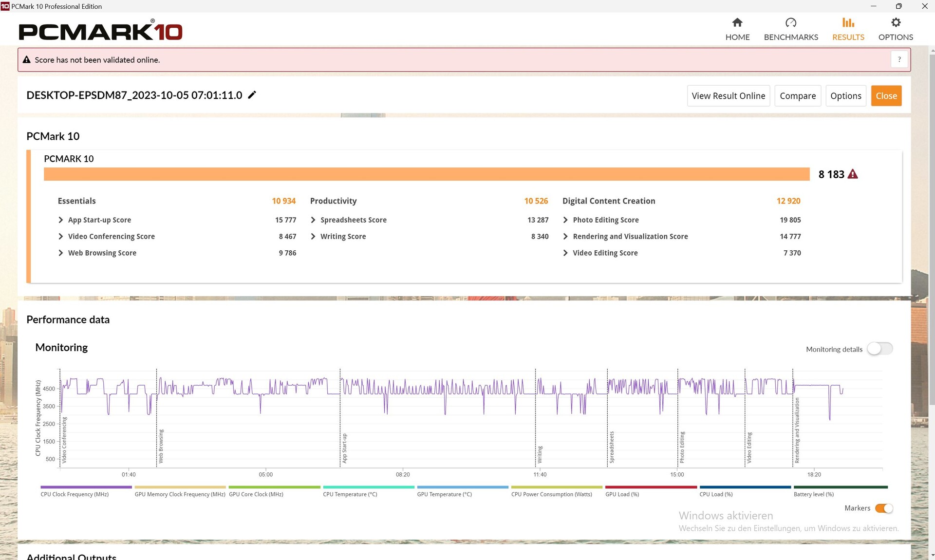This screenshot has width=935, height=560.
Task: Expand Photo Editing Score row
Action: (x=565, y=220)
